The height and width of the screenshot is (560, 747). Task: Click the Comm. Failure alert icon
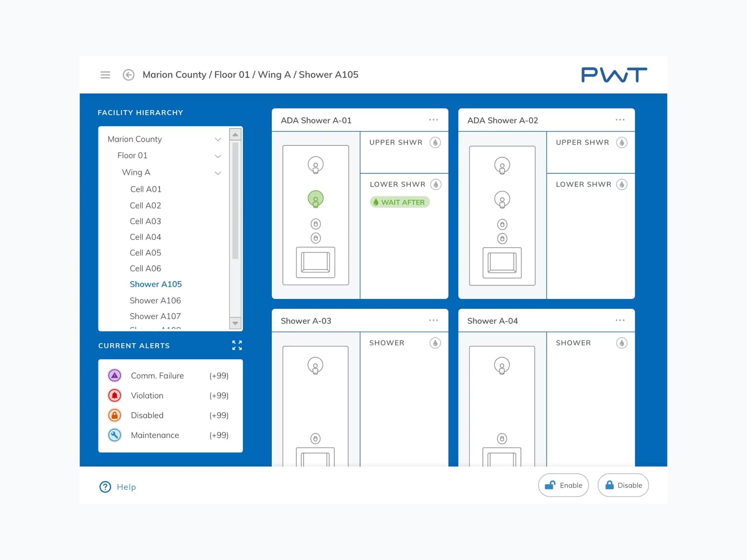pyautogui.click(x=115, y=376)
